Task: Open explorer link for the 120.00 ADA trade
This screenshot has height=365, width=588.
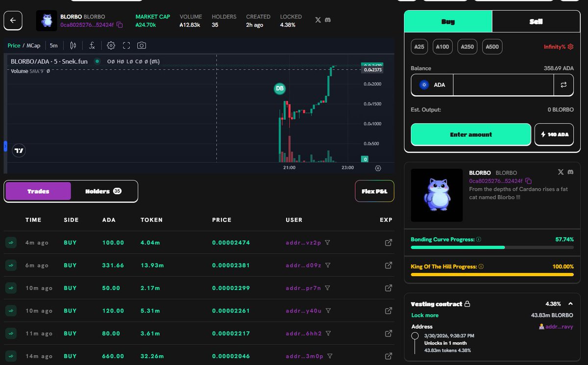Action: click(x=389, y=311)
